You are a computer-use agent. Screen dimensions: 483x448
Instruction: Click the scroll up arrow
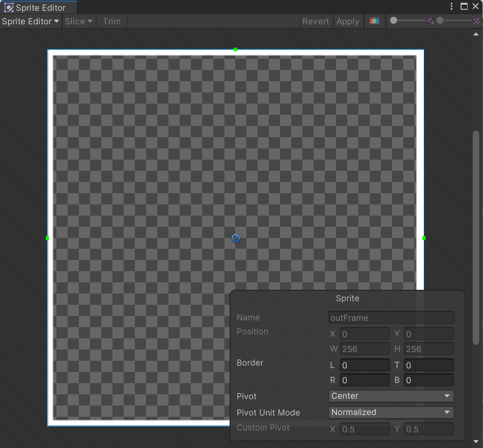point(476,34)
